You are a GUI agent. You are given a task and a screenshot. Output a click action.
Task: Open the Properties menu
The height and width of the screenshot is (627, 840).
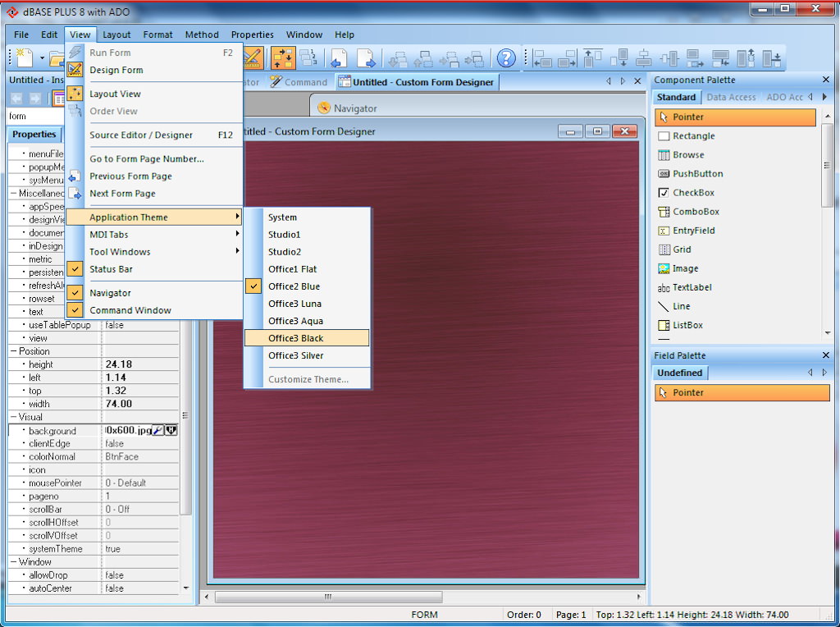253,34
